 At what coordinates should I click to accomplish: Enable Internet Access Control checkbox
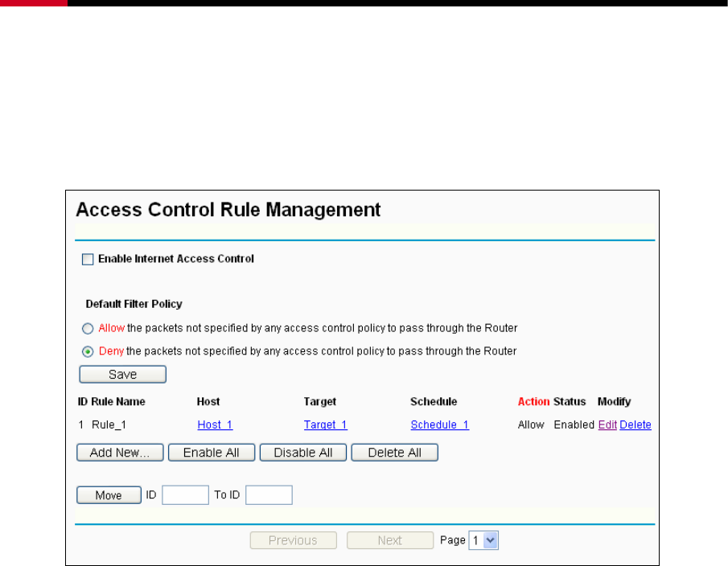[x=88, y=259]
